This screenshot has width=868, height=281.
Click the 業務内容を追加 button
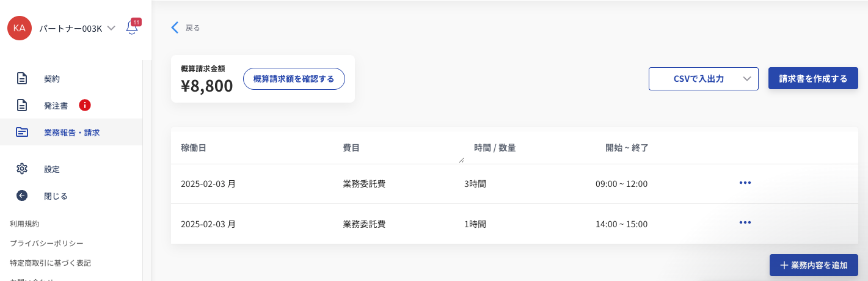tap(814, 265)
